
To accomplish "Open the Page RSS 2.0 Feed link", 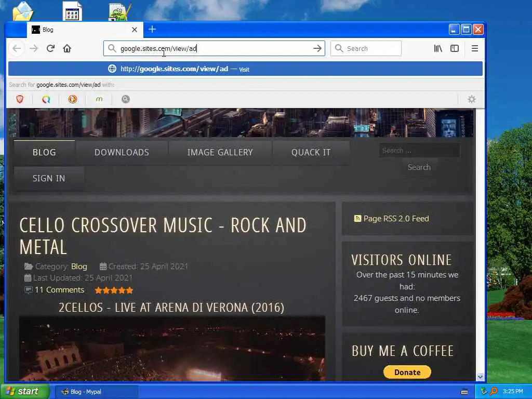I will click(396, 219).
